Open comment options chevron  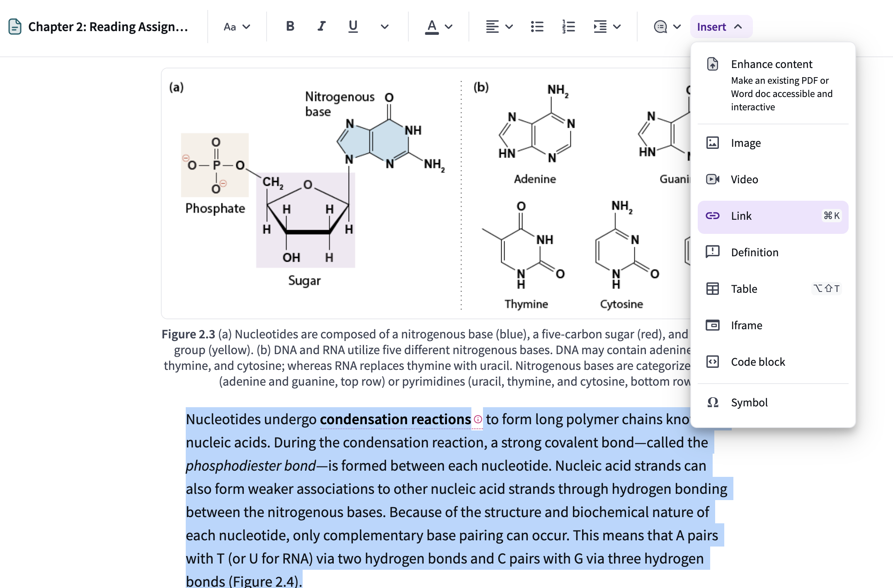(x=677, y=27)
